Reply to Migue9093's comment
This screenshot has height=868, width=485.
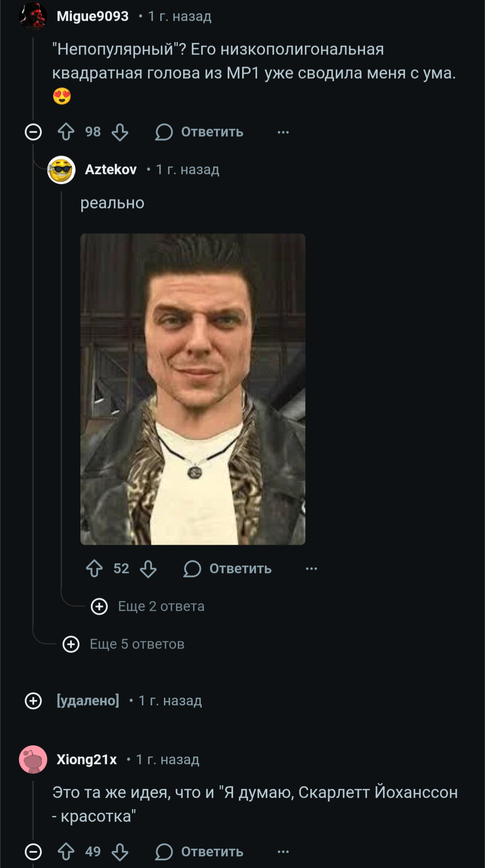199,132
